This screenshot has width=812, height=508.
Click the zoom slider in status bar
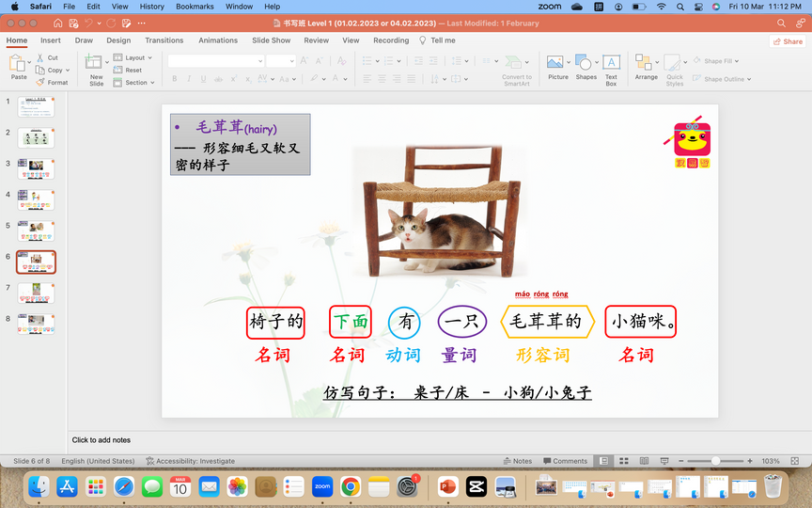pyautogui.click(x=715, y=461)
